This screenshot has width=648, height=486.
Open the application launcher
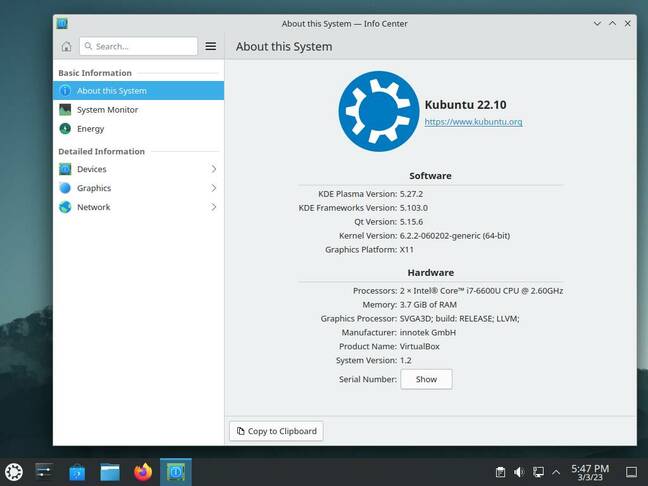tap(14, 472)
